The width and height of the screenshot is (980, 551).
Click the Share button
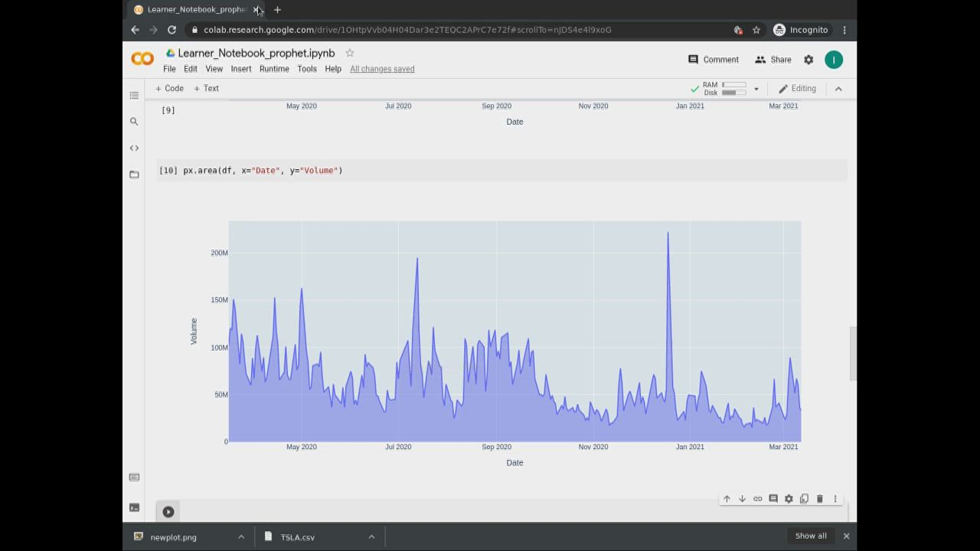point(773,60)
